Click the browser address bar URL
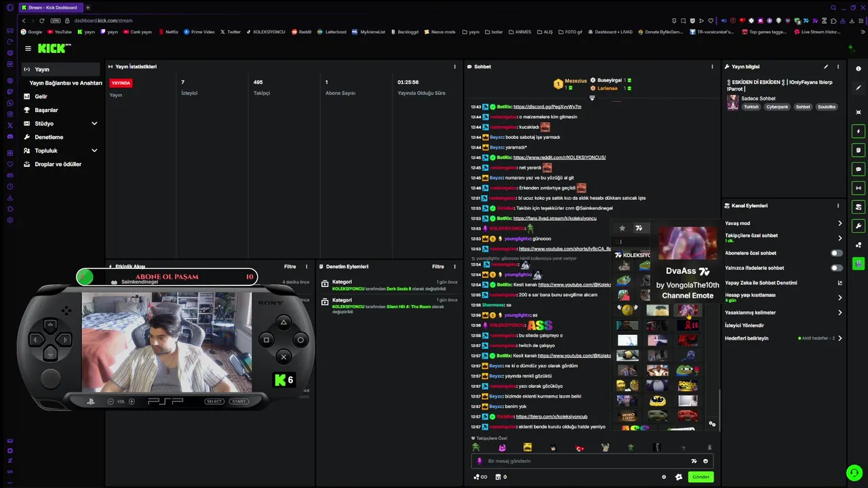The height and width of the screenshot is (488, 868). click(x=103, y=20)
